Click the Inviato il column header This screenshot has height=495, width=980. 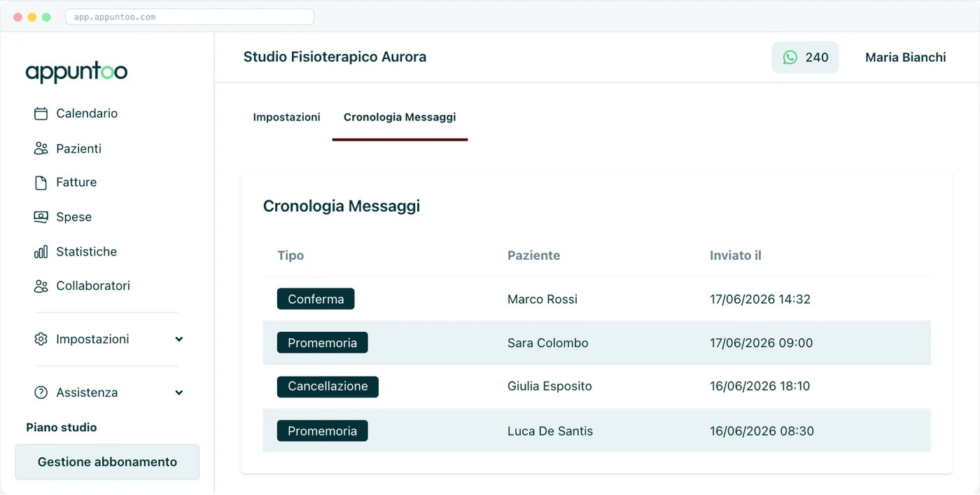tap(736, 256)
